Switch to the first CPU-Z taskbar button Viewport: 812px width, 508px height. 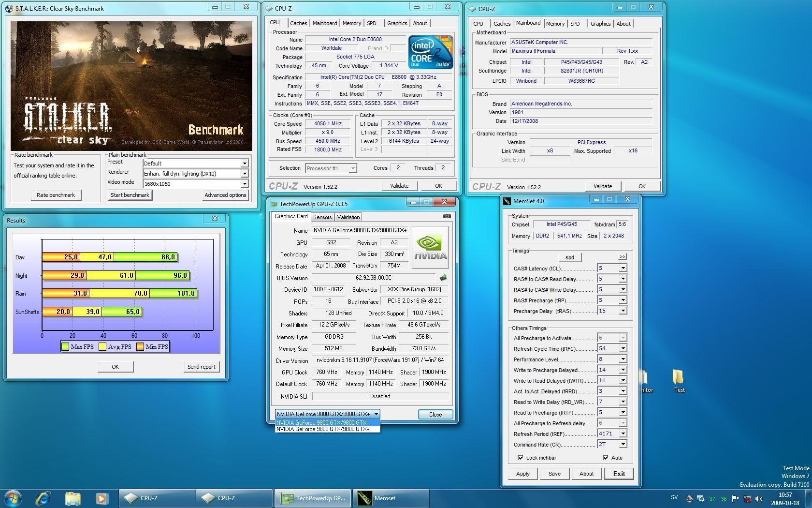click(x=157, y=498)
